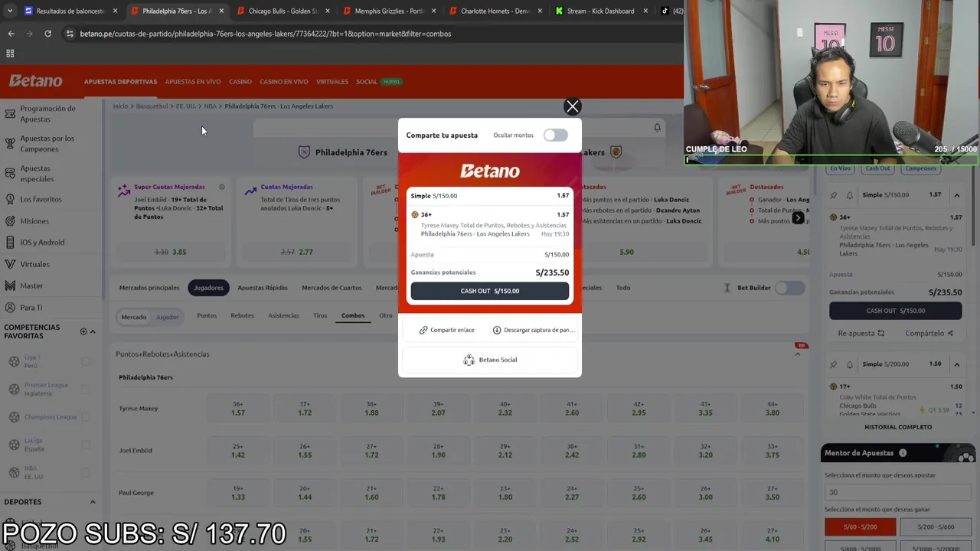The image size is (980, 551).
Task: Select Joel Embiid 25+ odds 1.42
Action: (238, 451)
